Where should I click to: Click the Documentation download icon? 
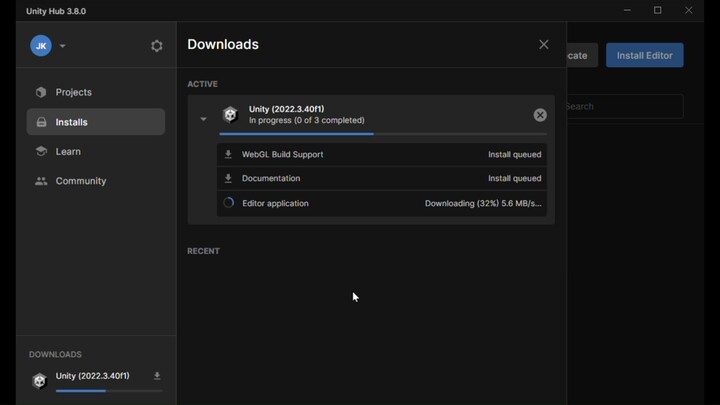click(228, 178)
